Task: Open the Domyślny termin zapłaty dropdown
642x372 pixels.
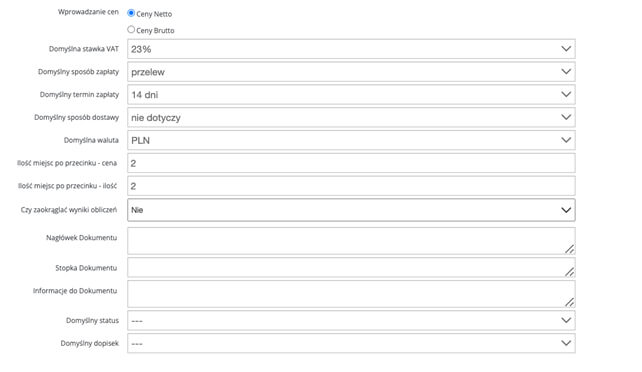Action: (351, 95)
